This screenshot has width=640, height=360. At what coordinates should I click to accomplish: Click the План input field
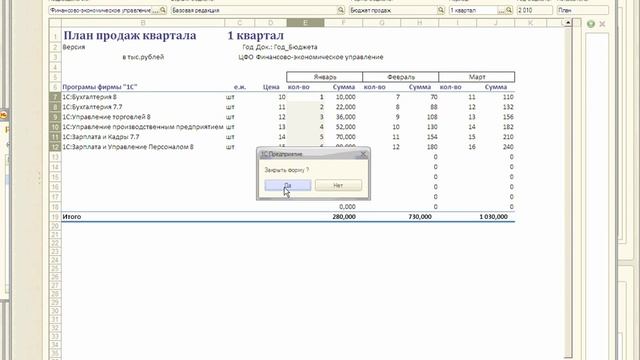tap(582, 10)
